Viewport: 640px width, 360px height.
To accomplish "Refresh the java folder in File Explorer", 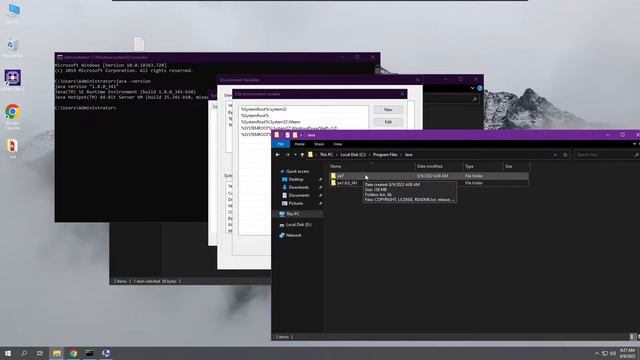I will pyautogui.click(x=565, y=155).
